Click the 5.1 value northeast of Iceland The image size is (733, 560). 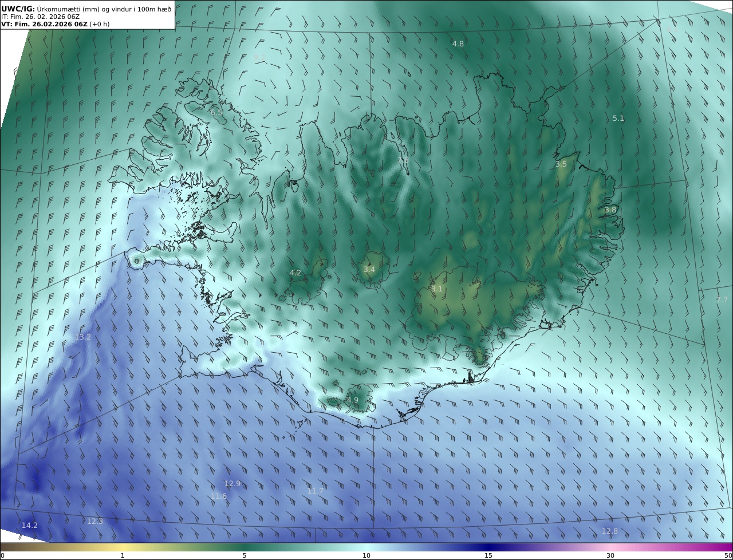point(618,119)
